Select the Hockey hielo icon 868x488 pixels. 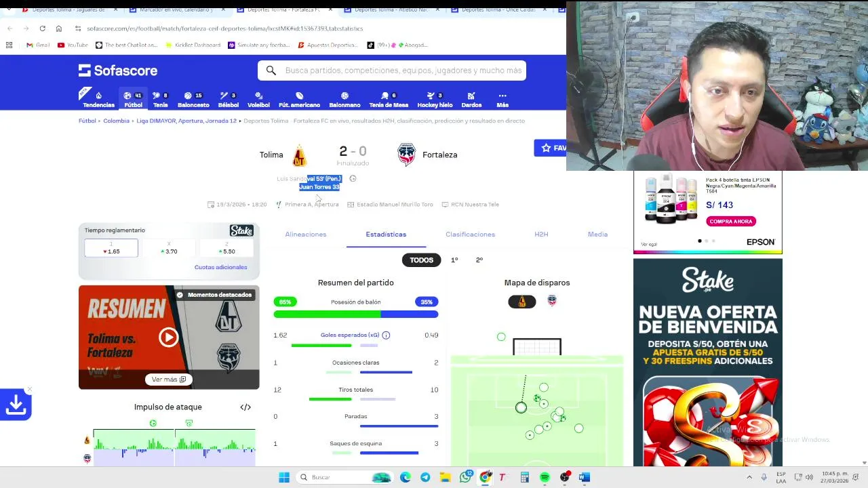435,100
